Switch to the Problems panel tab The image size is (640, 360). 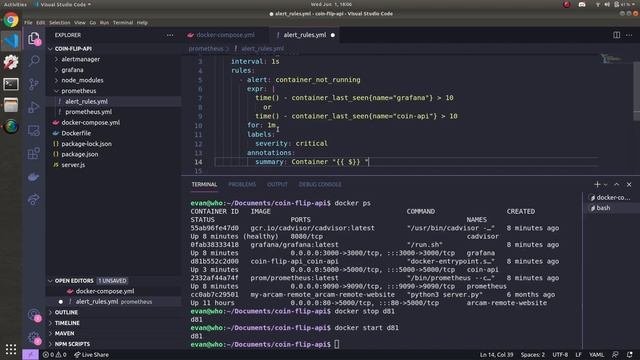(x=242, y=184)
